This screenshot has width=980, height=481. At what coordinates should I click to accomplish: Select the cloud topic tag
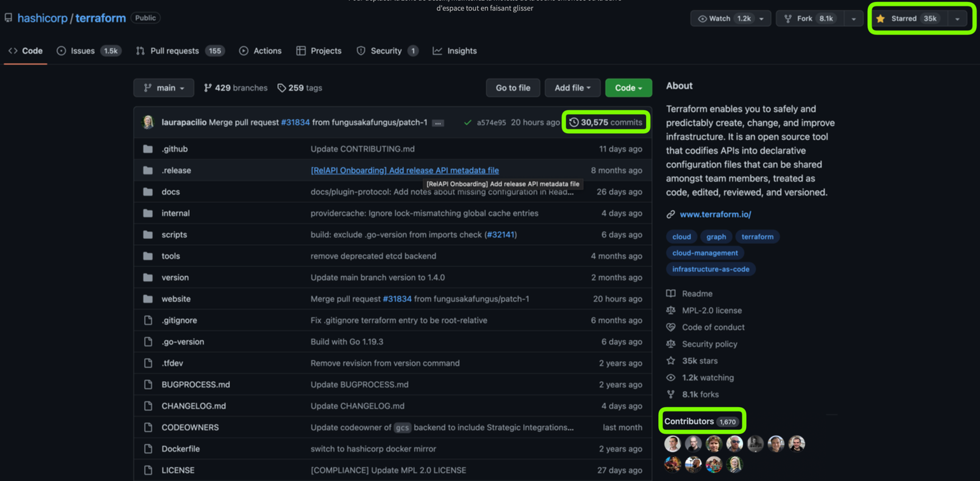[681, 237]
